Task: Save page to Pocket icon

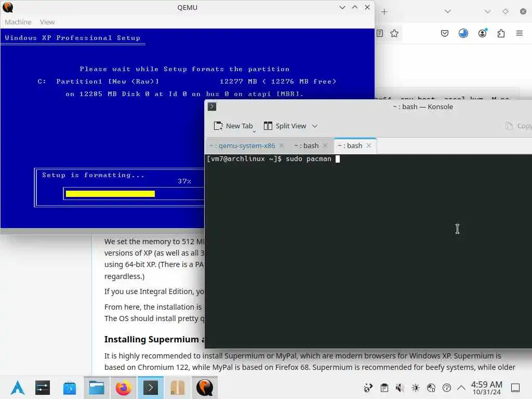Action: point(445,33)
